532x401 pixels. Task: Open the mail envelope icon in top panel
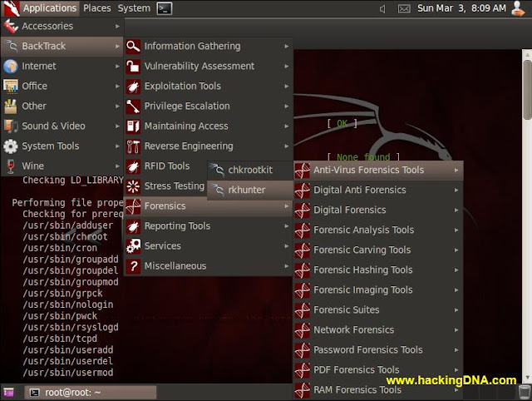pos(403,9)
